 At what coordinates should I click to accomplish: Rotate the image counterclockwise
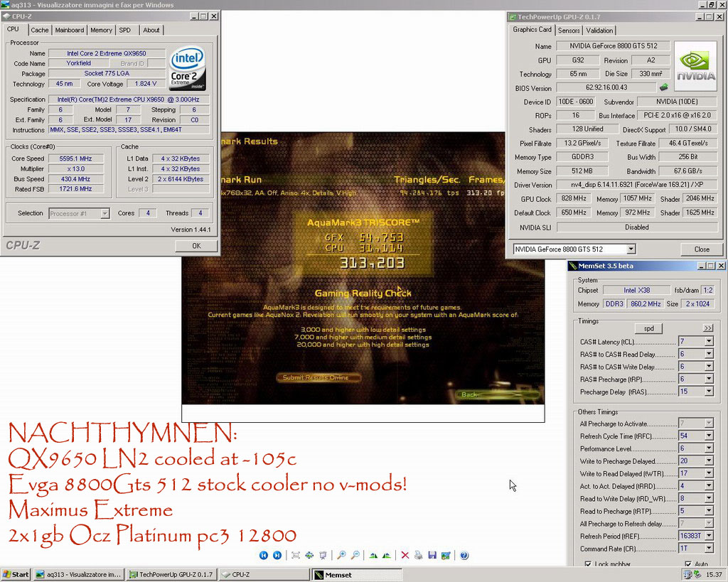pyautogui.click(x=387, y=556)
